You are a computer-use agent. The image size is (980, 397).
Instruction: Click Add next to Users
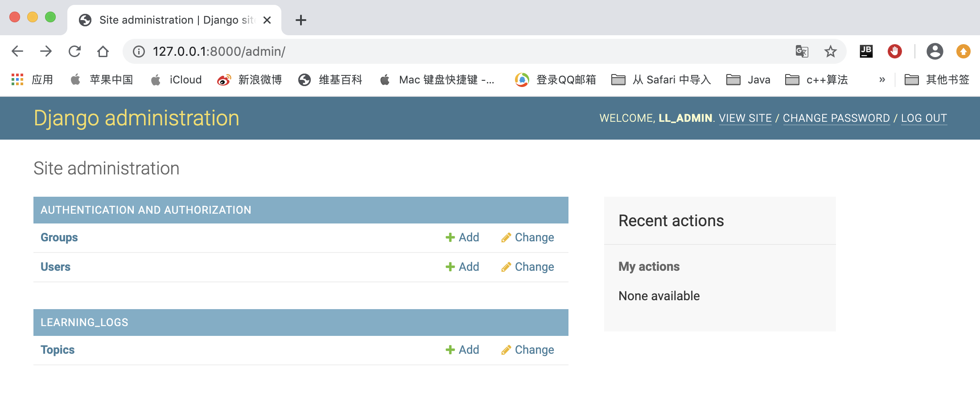click(x=462, y=267)
